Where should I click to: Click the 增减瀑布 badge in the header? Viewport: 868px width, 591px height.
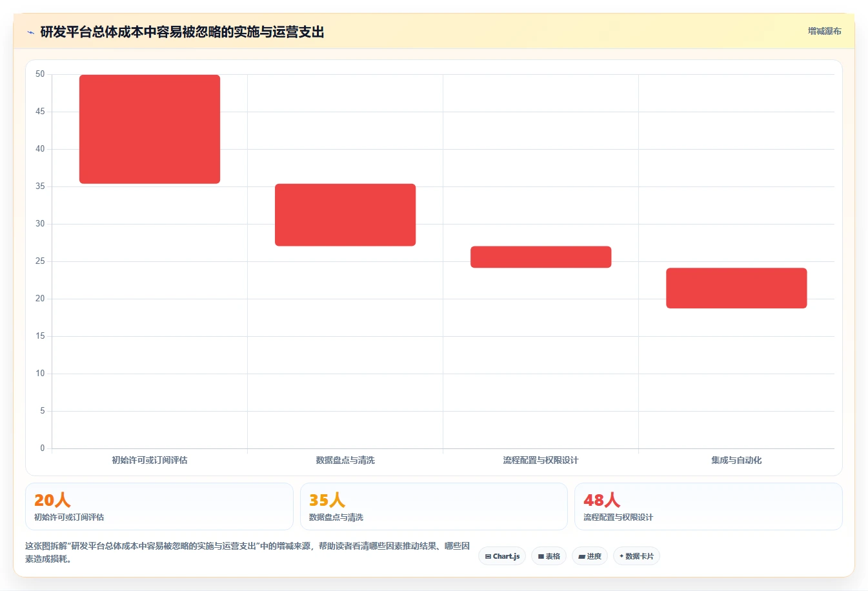pyautogui.click(x=824, y=31)
